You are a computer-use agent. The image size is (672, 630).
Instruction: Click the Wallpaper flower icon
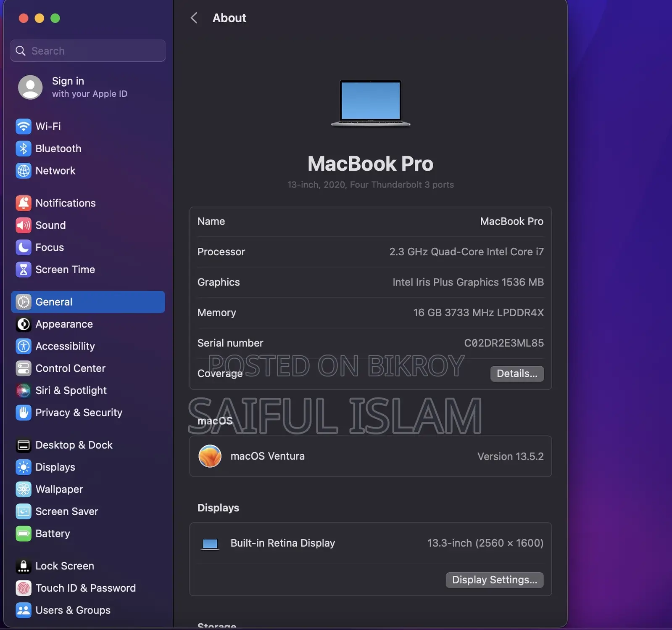(x=24, y=489)
